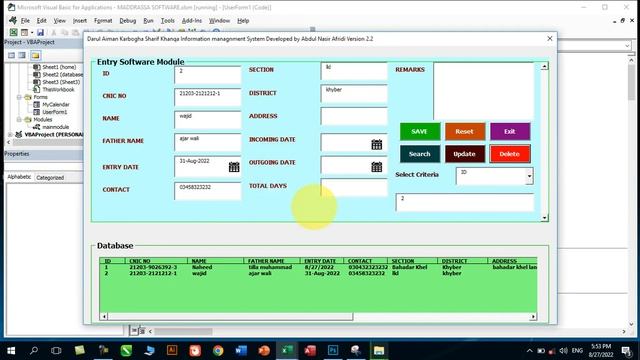Screen dimensions: 640x360
Task: Click the ADDRESS input field
Action: [354, 116]
